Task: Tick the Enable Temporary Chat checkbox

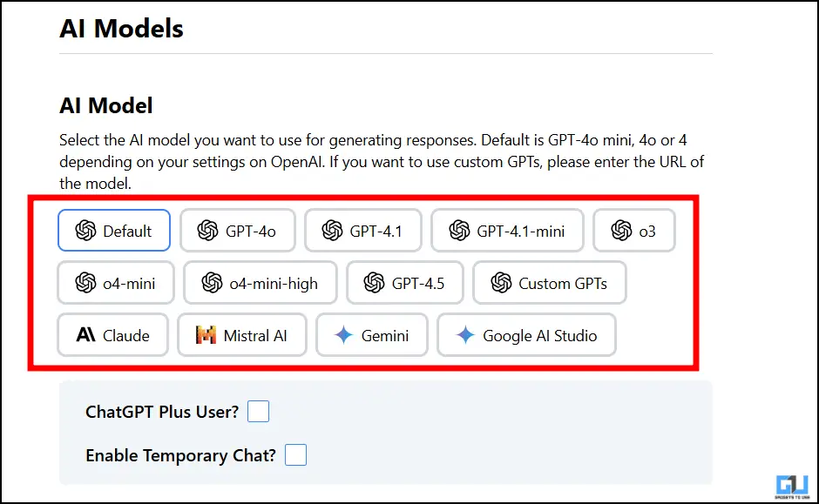Action: point(295,455)
